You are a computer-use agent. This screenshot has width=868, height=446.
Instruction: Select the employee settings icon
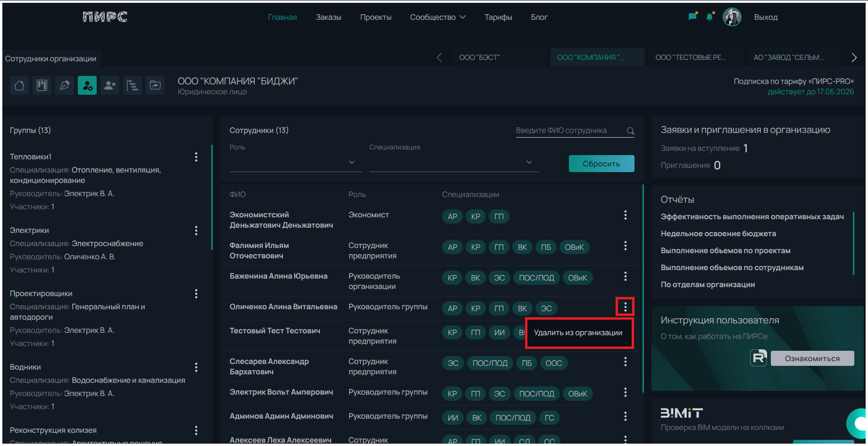87,85
